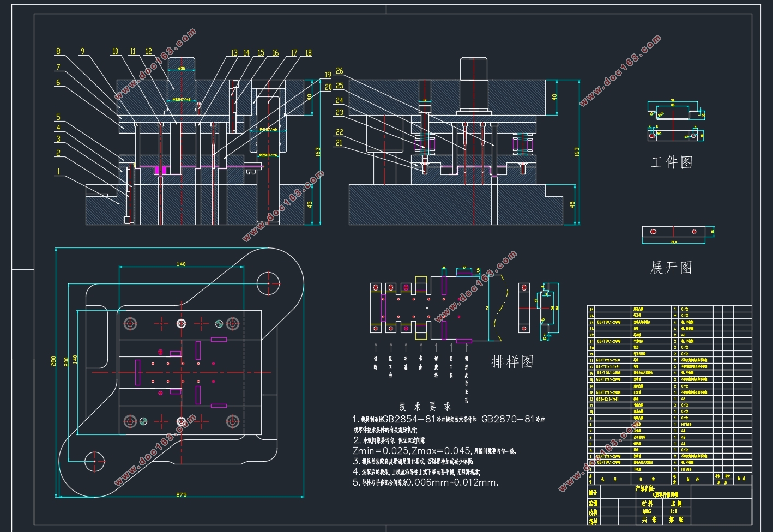Select part callout number 1 at left edge
The height and width of the screenshot is (532, 773).
click(58, 172)
